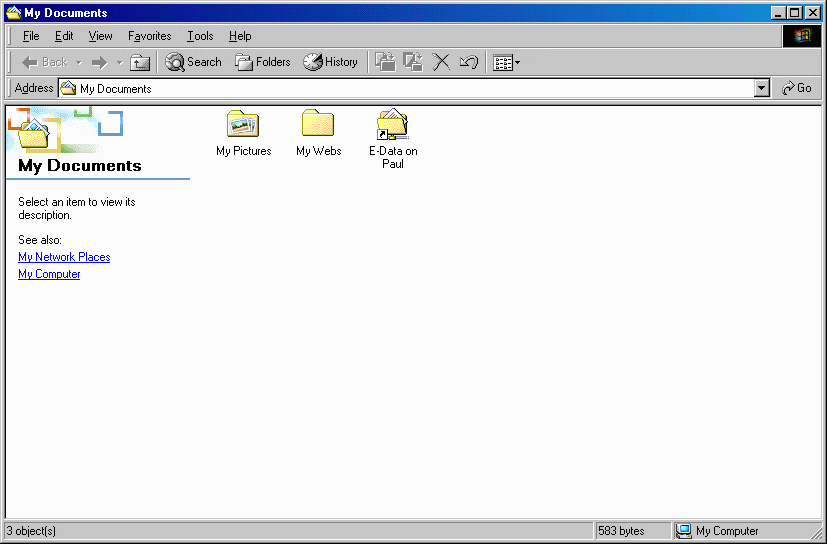827x544 pixels.
Task: Open the Favorites menu
Action: pos(149,36)
